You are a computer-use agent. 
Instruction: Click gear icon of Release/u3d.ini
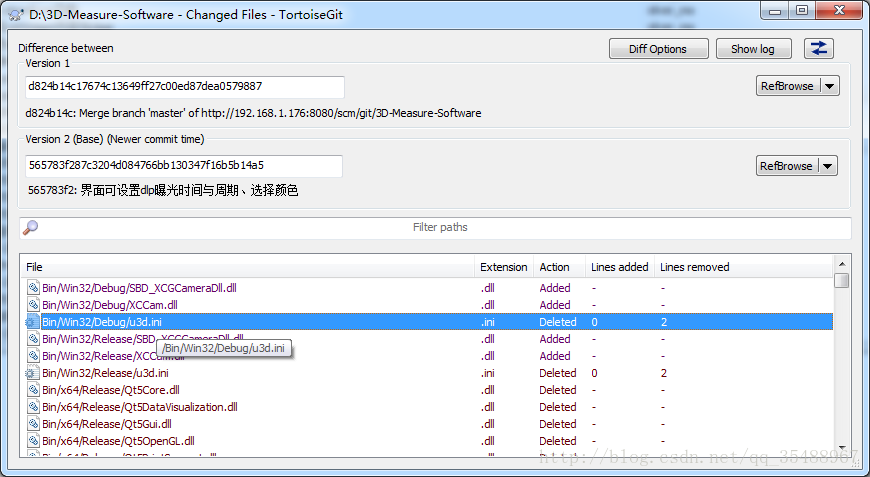32,373
